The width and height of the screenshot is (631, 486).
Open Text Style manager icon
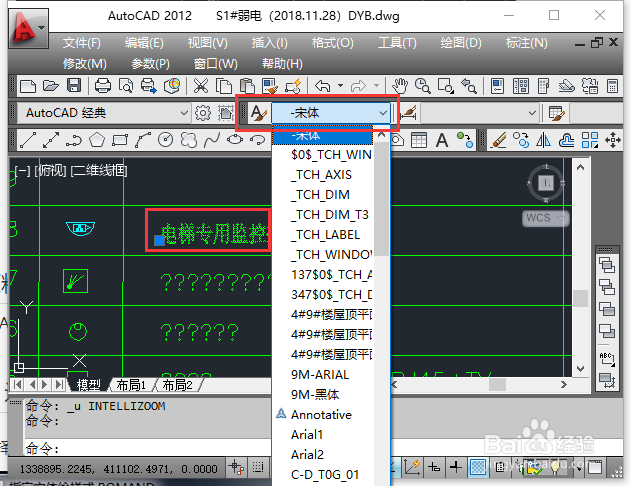(x=259, y=113)
